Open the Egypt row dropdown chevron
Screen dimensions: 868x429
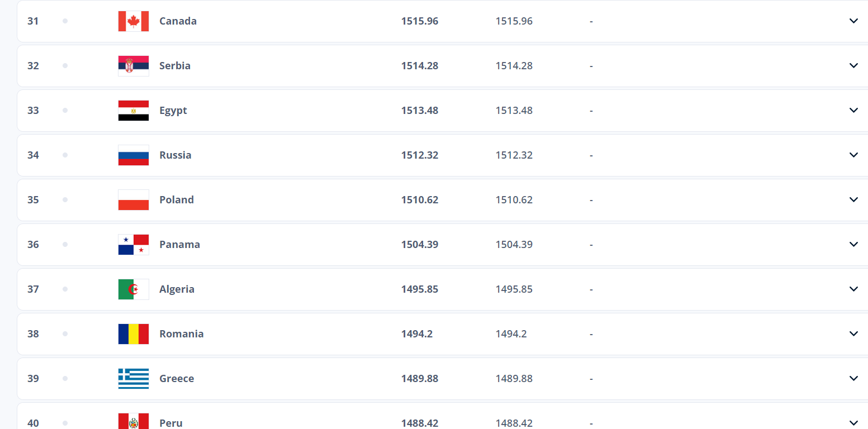point(853,111)
